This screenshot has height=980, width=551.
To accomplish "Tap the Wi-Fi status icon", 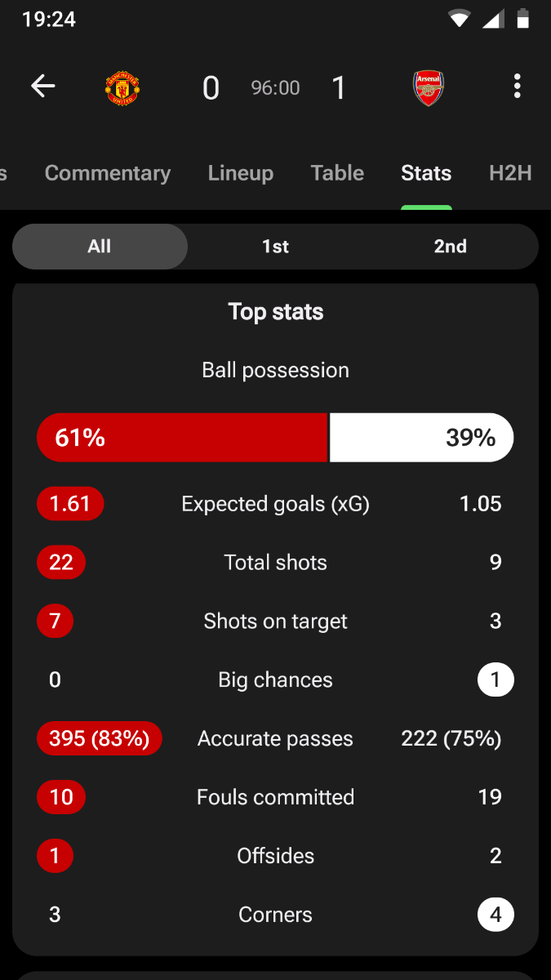I will pyautogui.click(x=460, y=19).
